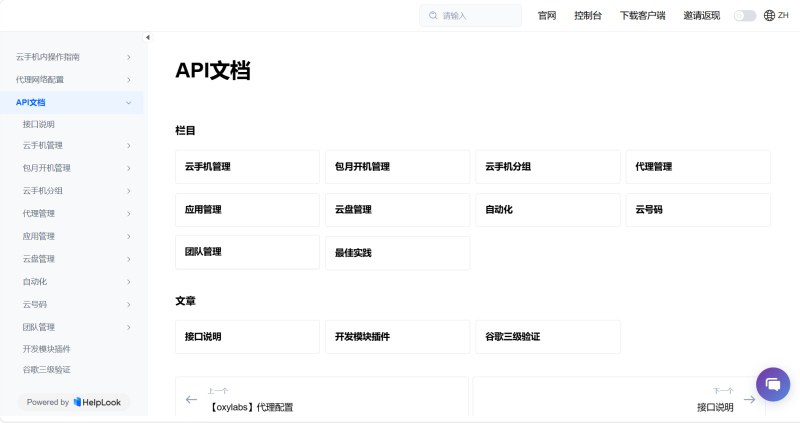The height and width of the screenshot is (423, 800).
Task: Open 控制台 in the top navigation
Action: coord(588,16)
